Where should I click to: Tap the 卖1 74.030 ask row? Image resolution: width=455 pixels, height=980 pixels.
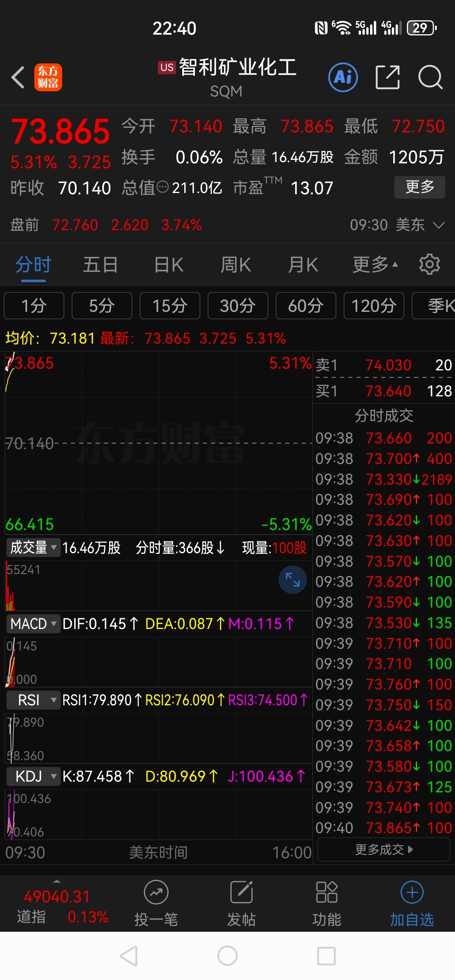point(384,365)
